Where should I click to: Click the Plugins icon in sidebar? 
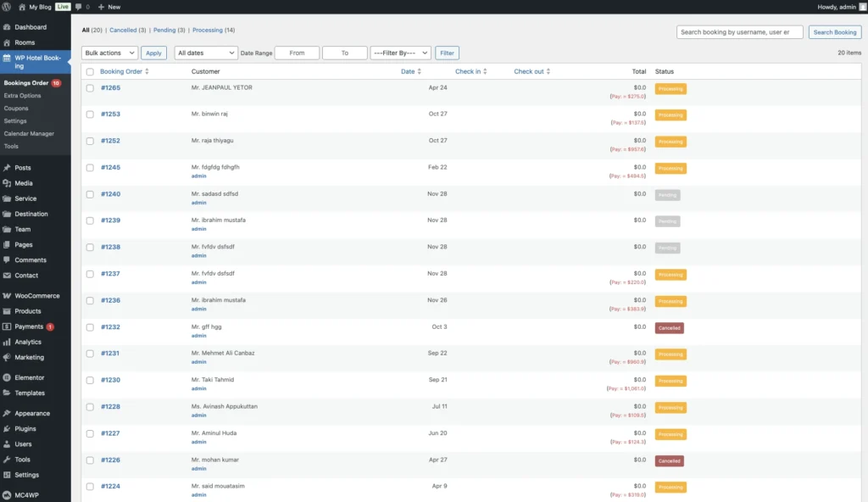point(8,429)
